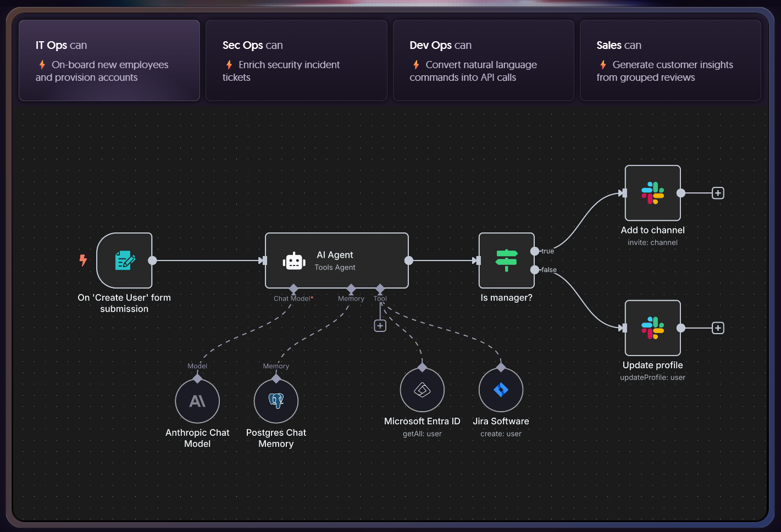
Task: Click the AI Agent output connector dot
Action: pos(409,261)
